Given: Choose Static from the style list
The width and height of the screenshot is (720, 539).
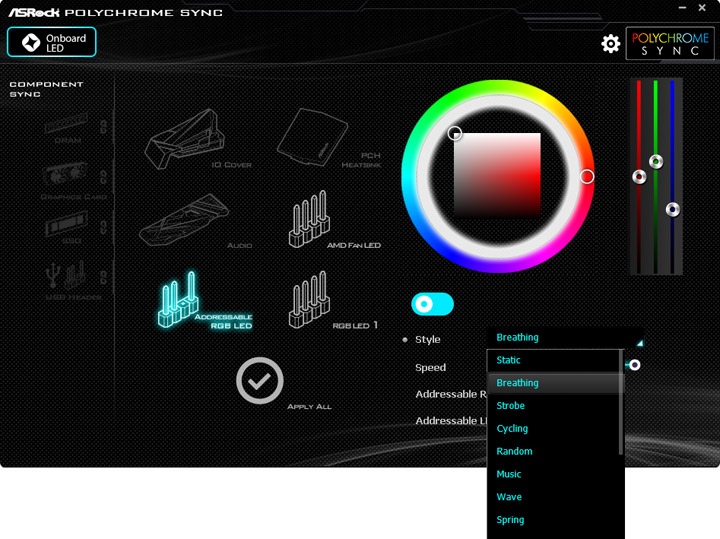Looking at the screenshot, I should click(x=553, y=360).
